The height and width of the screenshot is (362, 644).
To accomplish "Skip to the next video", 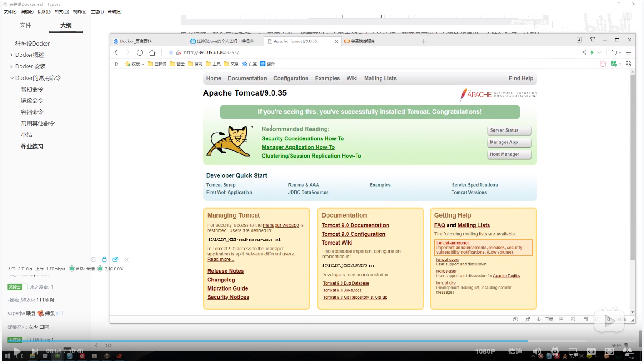I will click(x=35, y=352).
